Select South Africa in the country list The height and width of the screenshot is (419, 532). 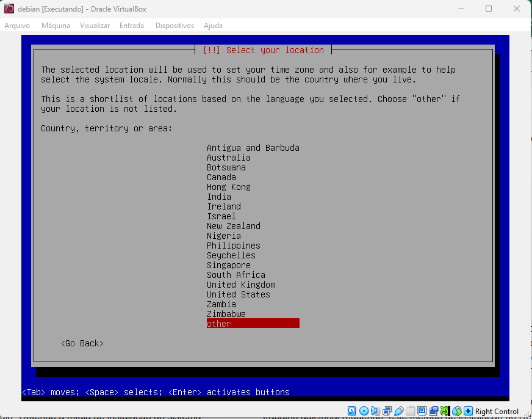click(x=236, y=275)
